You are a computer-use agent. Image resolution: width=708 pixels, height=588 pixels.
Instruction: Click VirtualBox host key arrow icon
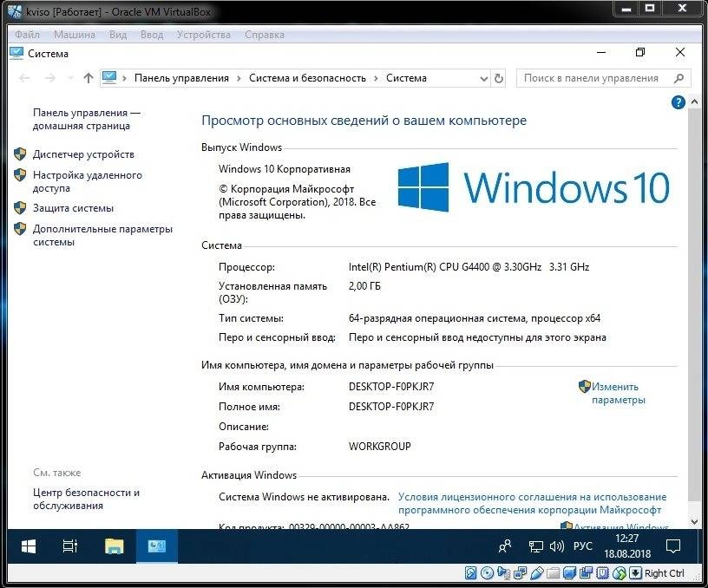635,573
